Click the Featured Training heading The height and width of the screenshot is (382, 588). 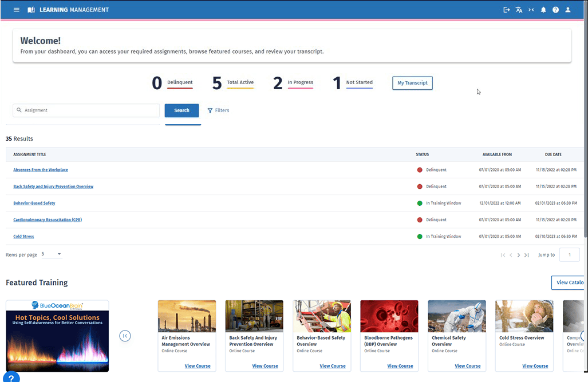coord(37,282)
